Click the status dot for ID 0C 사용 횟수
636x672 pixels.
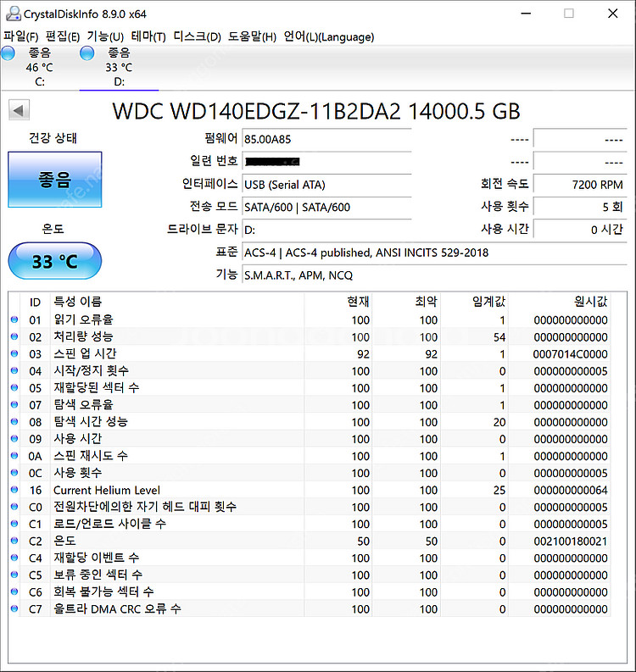[14, 473]
